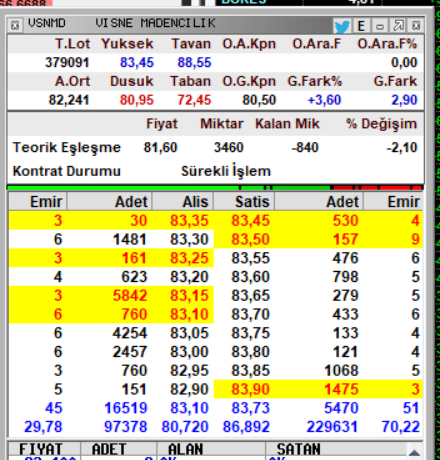Click ask quantity 1068
The height and width of the screenshot is (460, 440).
(341, 371)
